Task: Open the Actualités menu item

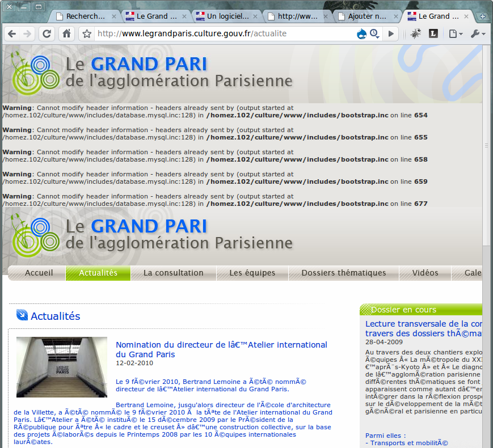Action: click(x=98, y=273)
